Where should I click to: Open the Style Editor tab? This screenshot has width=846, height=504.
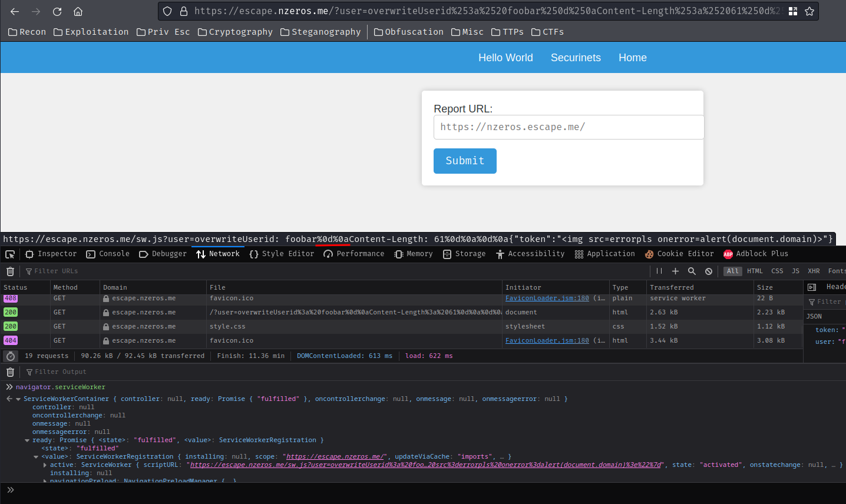pyautogui.click(x=282, y=254)
